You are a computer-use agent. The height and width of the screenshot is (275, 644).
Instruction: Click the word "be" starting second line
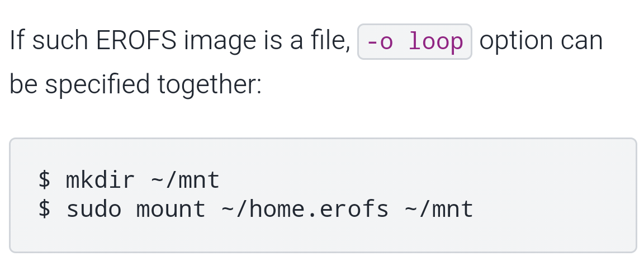pyautogui.click(x=23, y=85)
